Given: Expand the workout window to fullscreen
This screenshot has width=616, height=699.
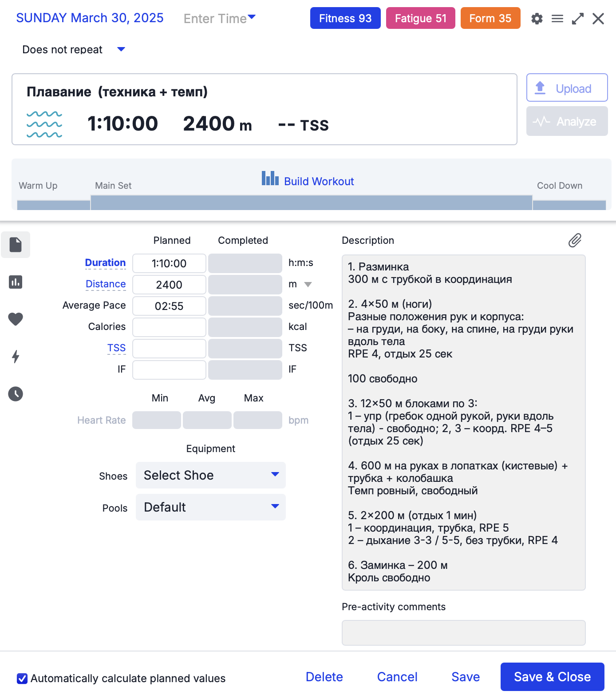Looking at the screenshot, I should [x=578, y=19].
